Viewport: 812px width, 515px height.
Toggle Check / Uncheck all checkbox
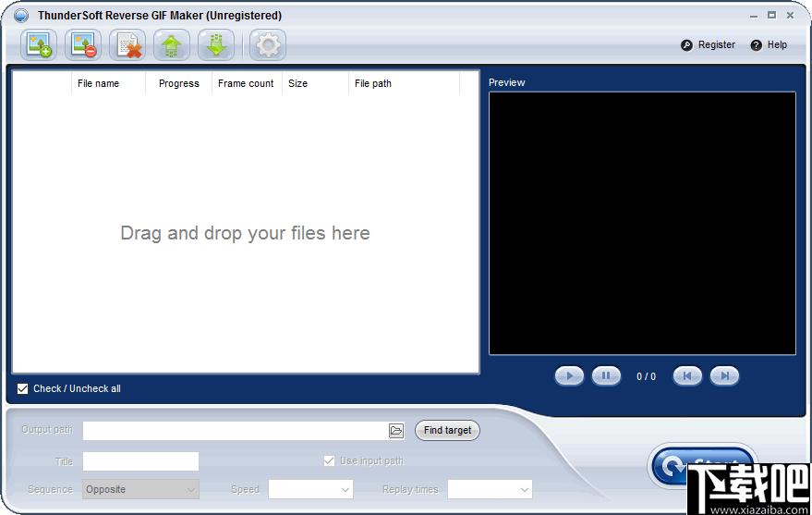click(22, 388)
